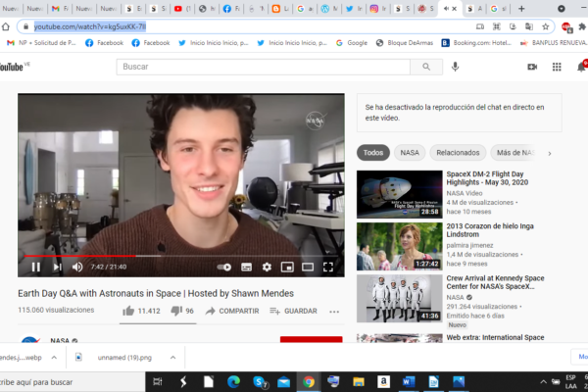The image size is (588, 392).
Task: Select the NASA filter chip
Action: [x=410, y=153]
